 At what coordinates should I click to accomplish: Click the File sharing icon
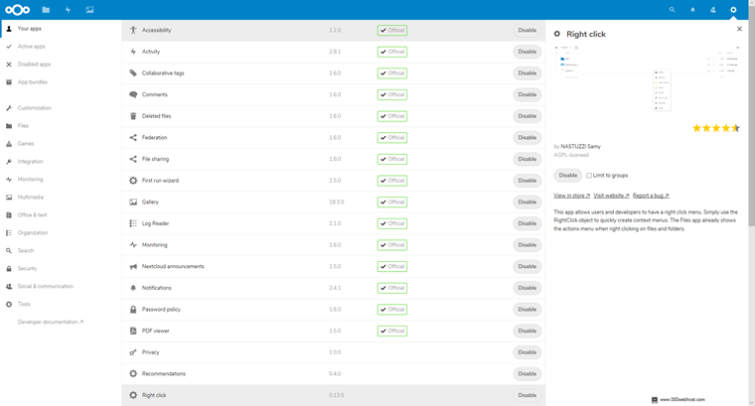(x=133, y=159)
